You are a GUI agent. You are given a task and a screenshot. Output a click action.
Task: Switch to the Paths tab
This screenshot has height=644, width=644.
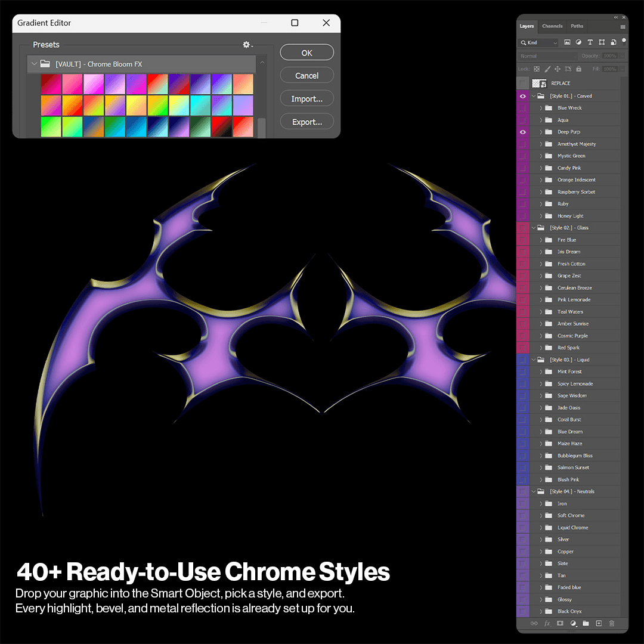577,26
